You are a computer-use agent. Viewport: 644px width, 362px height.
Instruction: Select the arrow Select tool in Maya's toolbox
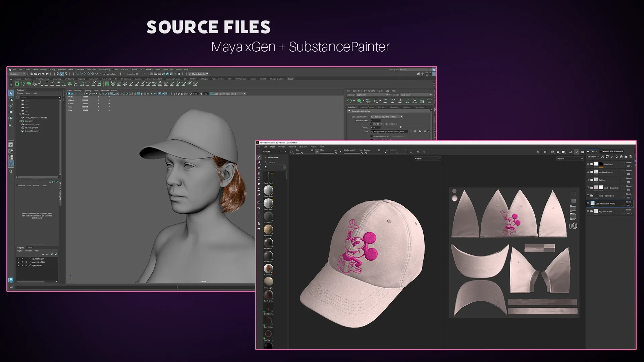point(11,94)
